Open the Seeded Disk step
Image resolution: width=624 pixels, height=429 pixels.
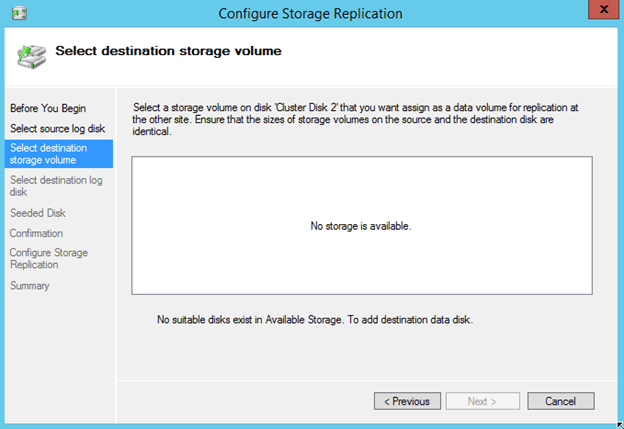(37, 213)
